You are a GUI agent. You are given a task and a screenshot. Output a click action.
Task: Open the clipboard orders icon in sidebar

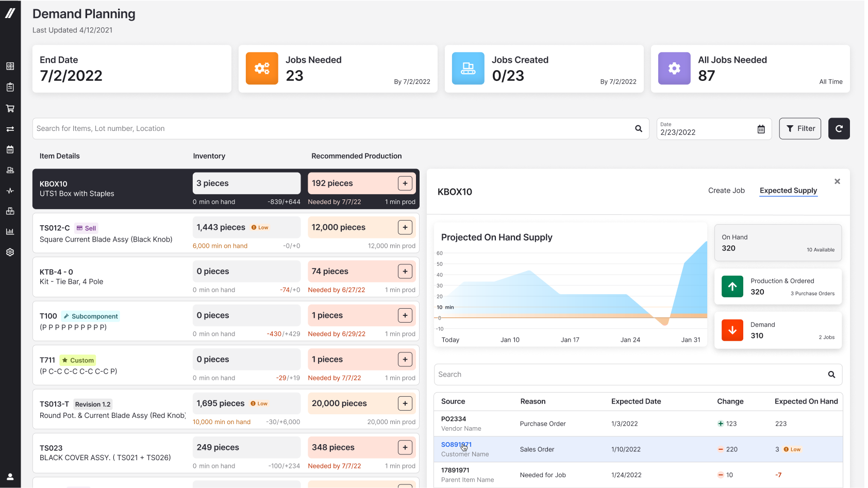click(10, 87)
